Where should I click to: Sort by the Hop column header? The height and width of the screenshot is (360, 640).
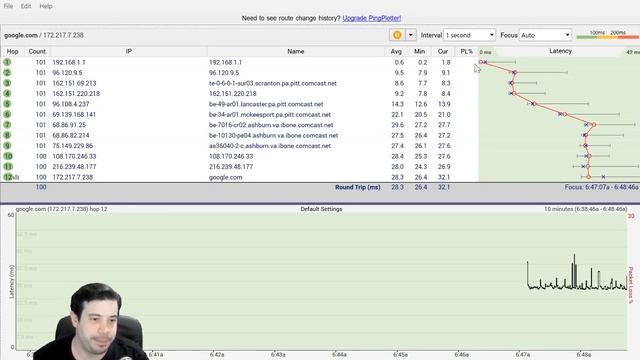pyautogui.click(x=12, y=51)
